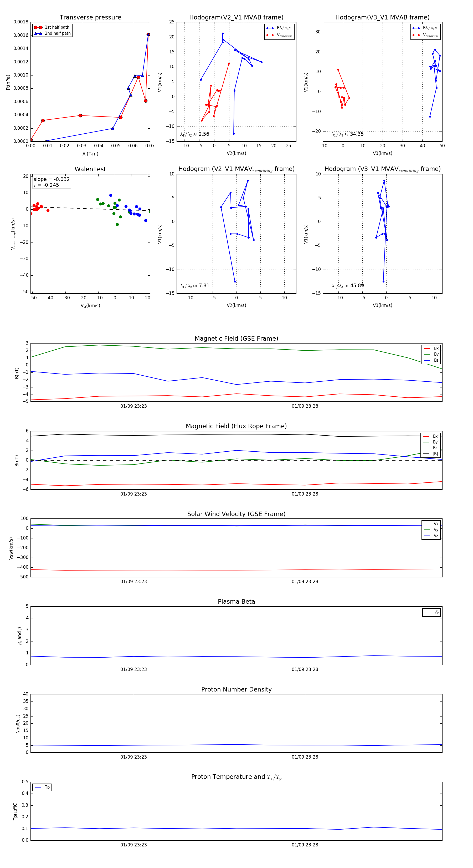Click the 'r = -0.245' annotation
The width and height of the screenshot is (473, 868).
pyautogui.click(x=46, y=185)
